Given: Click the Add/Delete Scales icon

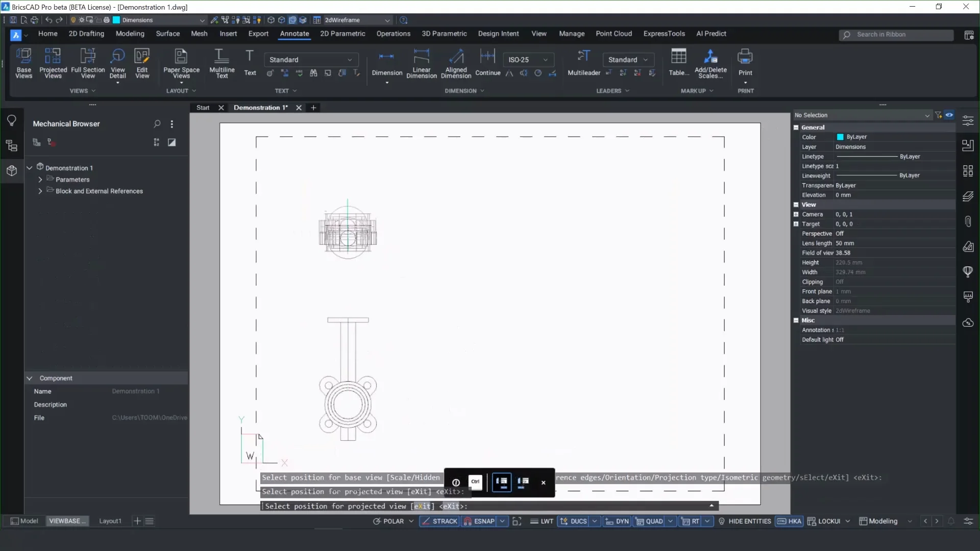Looking at the screenshot, I should tap(710, 56).
